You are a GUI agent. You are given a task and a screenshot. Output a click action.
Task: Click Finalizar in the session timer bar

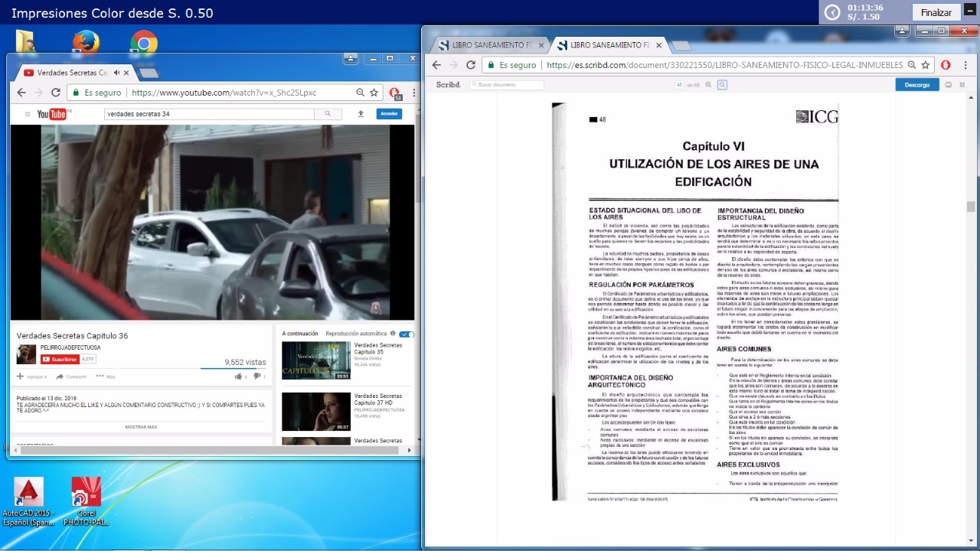point(936,12)
